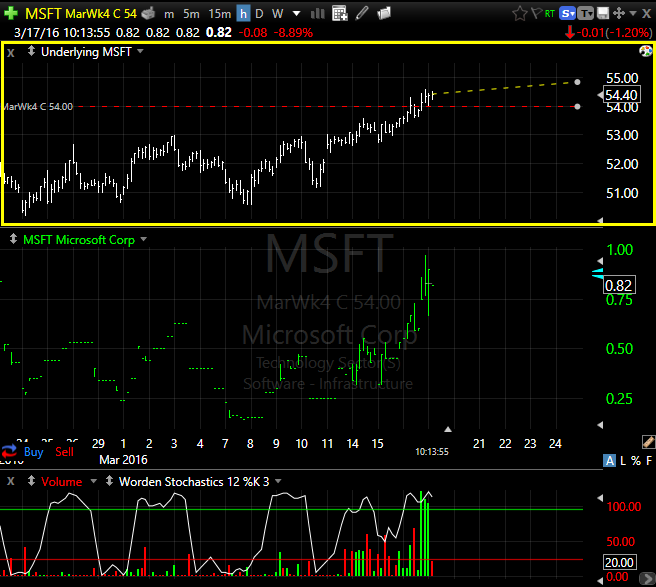The height and width of the screenshot is (587, 656).
Task: Click the move arrows beside Worden Stochastics
Action: 109,481
